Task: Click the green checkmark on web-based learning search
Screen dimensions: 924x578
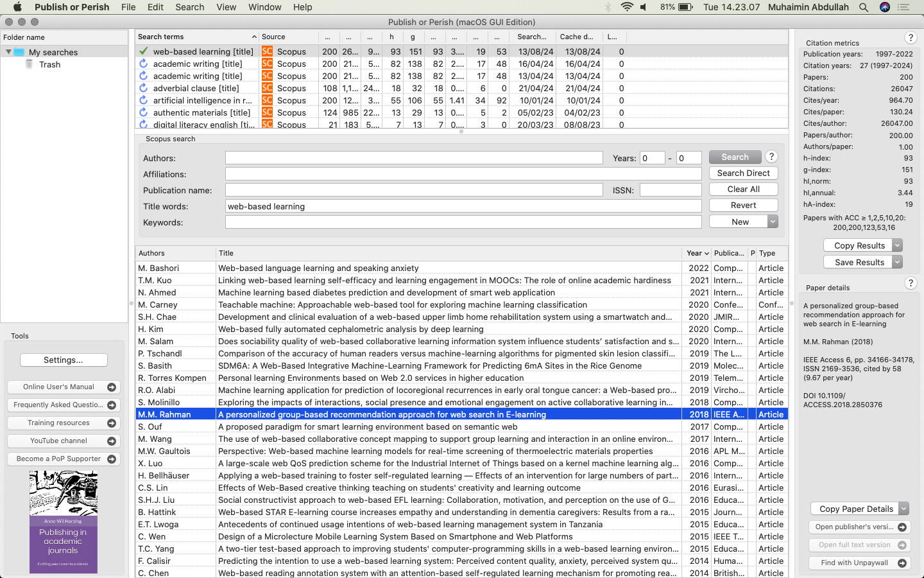Action: coord(143,51)
